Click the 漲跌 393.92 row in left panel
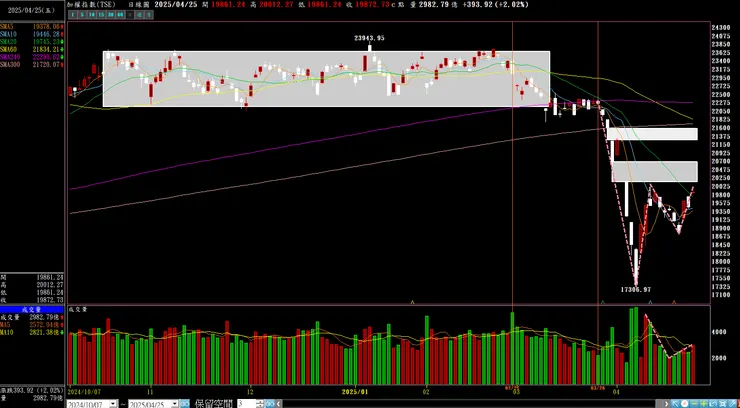740x408 pixels. tap(32, 391)
